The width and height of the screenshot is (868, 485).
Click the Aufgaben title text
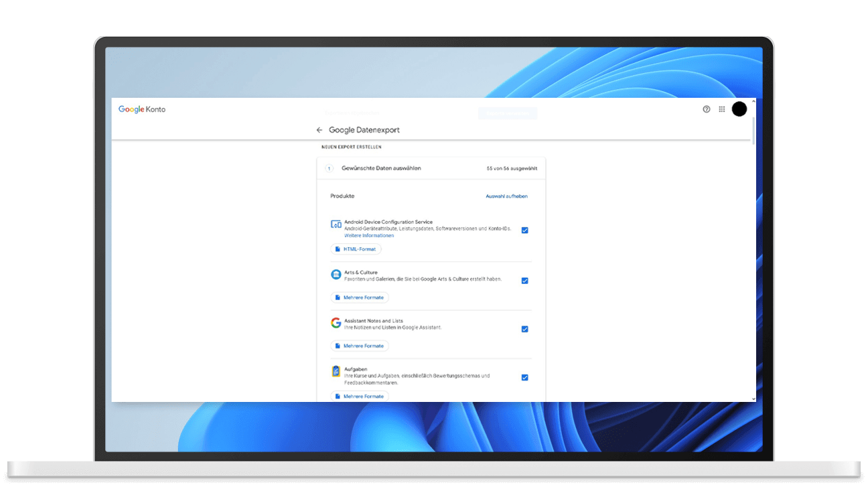[356, 369]
